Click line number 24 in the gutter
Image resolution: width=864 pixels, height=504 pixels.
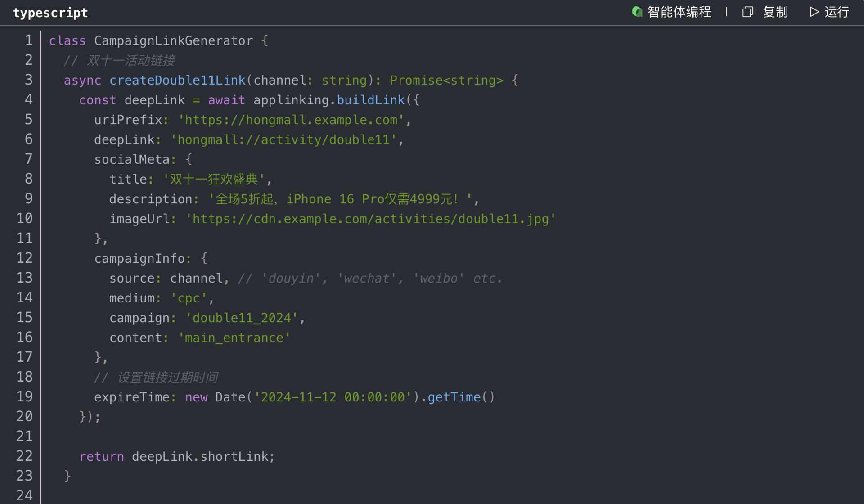[x=24, y=495]
